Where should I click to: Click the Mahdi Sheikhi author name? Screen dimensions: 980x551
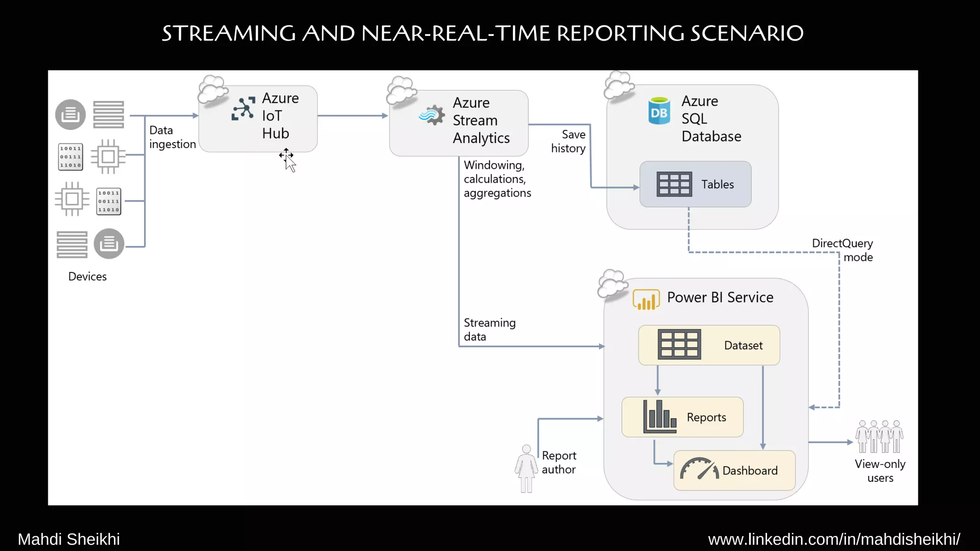click(x=68, y=540)
